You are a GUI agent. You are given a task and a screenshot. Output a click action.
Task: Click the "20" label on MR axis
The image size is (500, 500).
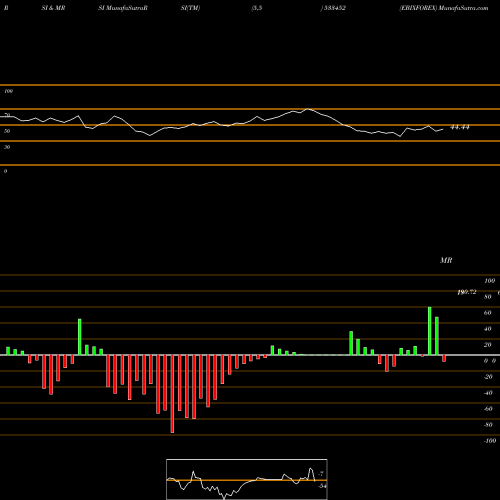(x=488, y=345)
